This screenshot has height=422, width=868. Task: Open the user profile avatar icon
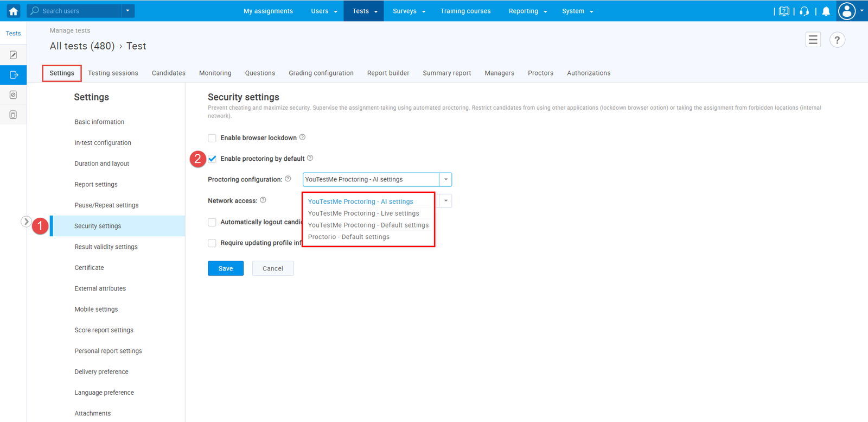pyautogui.click(x=847, y=11)
